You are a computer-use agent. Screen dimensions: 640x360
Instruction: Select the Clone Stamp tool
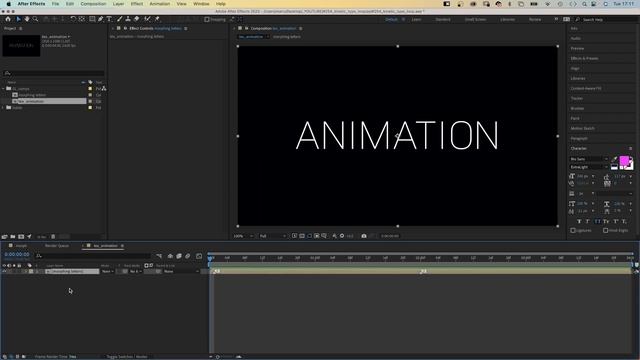128,19
